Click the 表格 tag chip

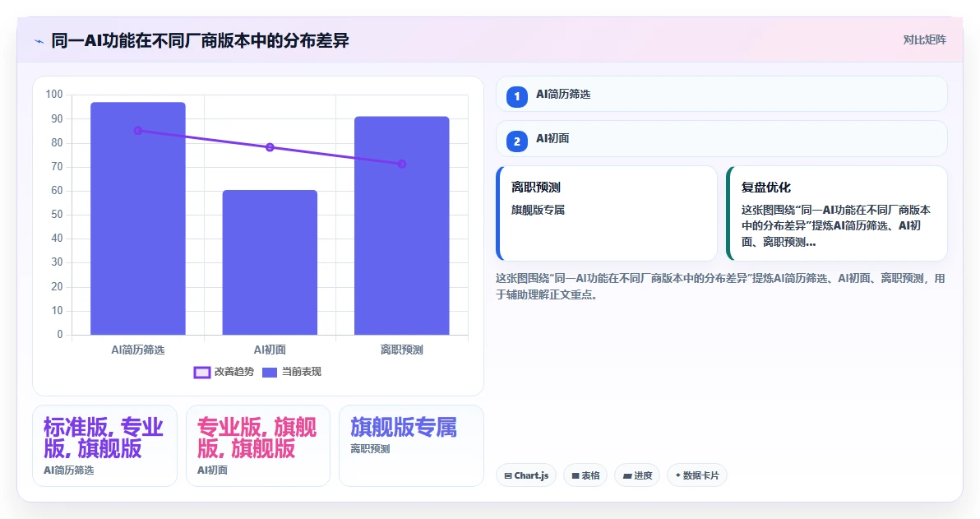pyautogui.click(x=585, y=475)
